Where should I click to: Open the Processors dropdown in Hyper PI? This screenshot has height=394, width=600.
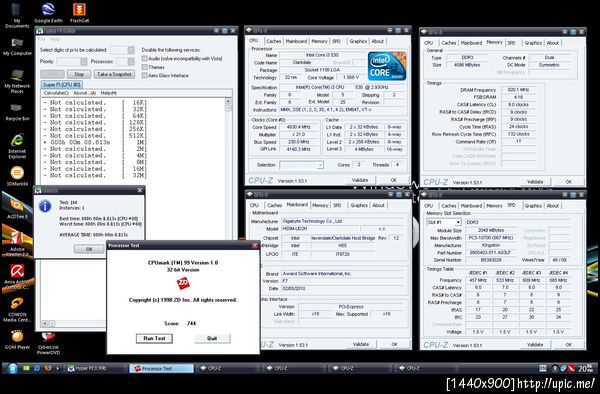(x=131, y=62)
